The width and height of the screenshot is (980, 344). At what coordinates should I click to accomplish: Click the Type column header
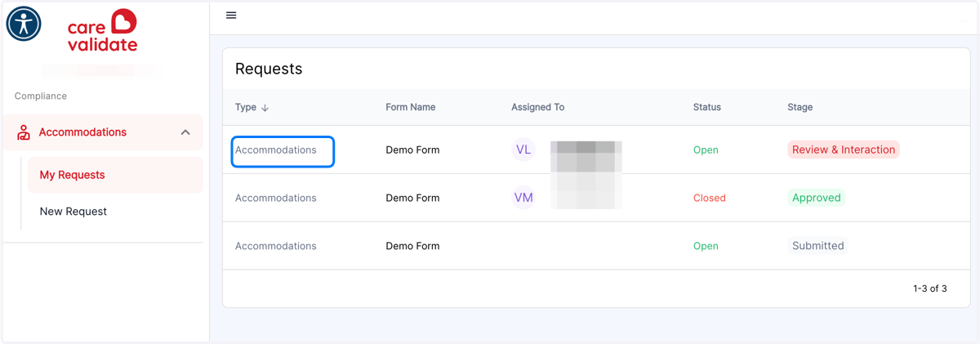coord(246,107)
